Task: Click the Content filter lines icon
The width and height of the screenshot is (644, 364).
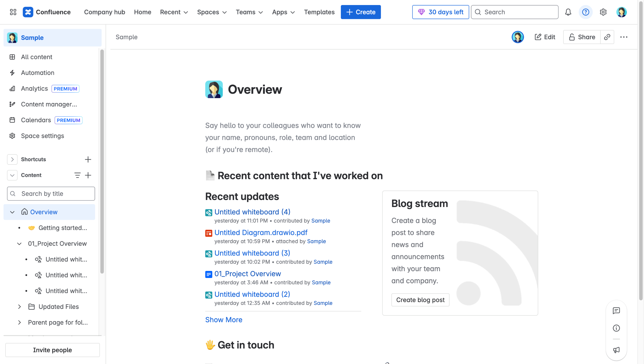Action: click(77, 175)
